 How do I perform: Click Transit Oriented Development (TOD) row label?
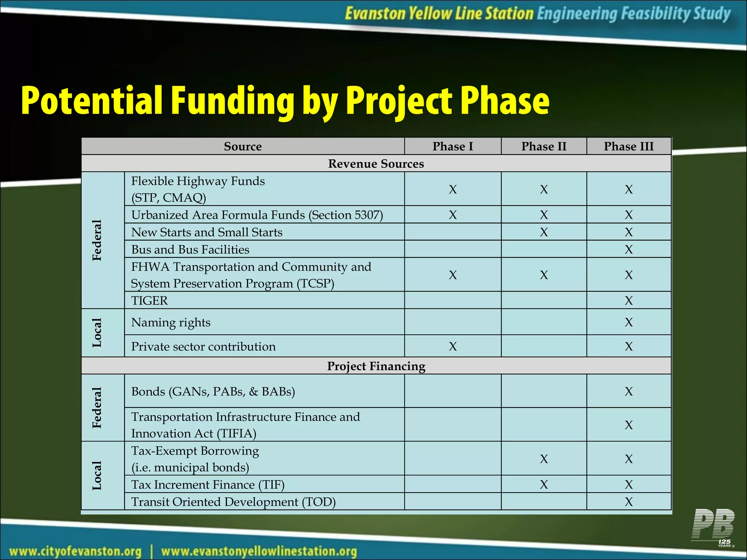233,502
